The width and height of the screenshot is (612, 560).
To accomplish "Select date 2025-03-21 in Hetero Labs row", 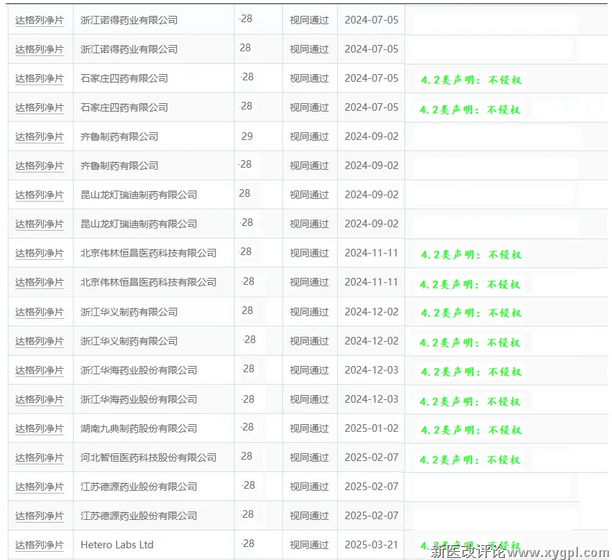I will click(371, 545).
